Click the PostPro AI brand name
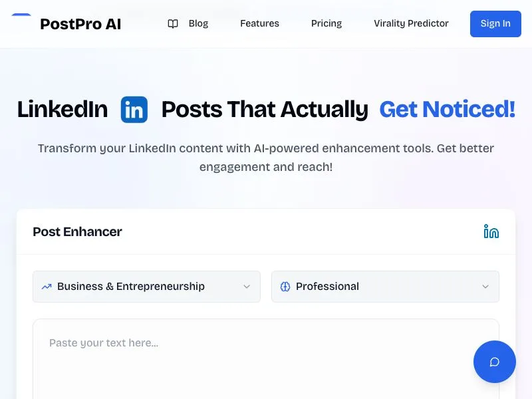The image size is (532, 399). (80, 24)
